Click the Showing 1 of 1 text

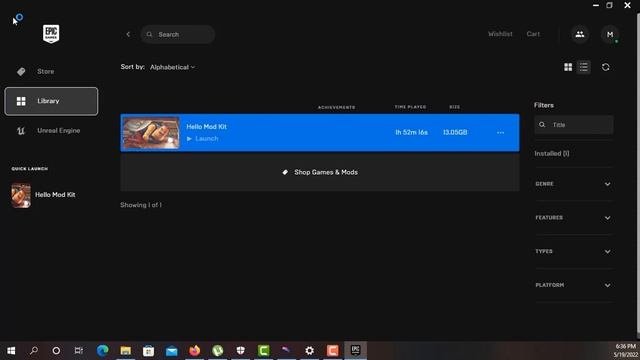(x=141, y=205)
